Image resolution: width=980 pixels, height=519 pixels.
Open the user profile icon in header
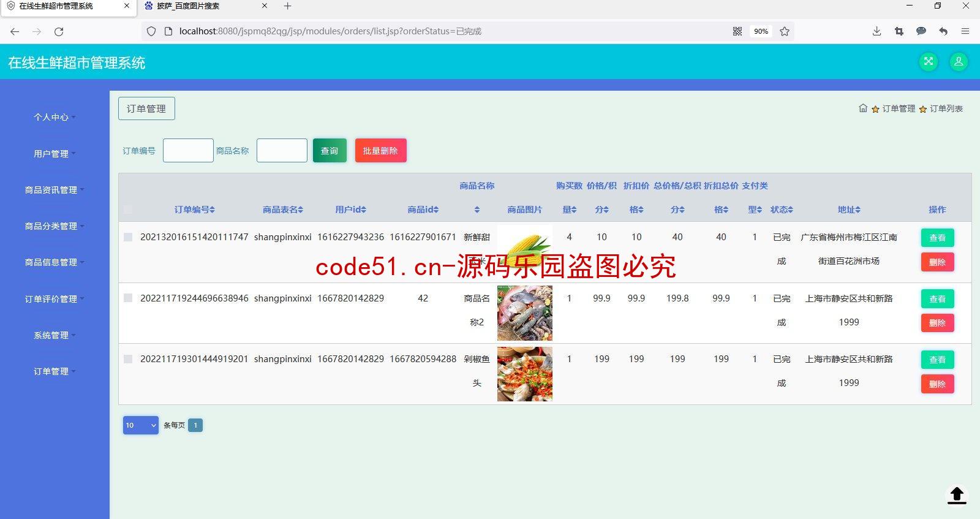click(x=959, y=61)
